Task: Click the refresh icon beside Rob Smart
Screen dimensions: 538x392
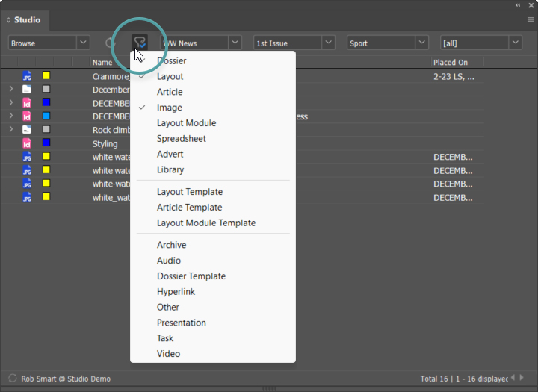Action: tap(13, 378)
